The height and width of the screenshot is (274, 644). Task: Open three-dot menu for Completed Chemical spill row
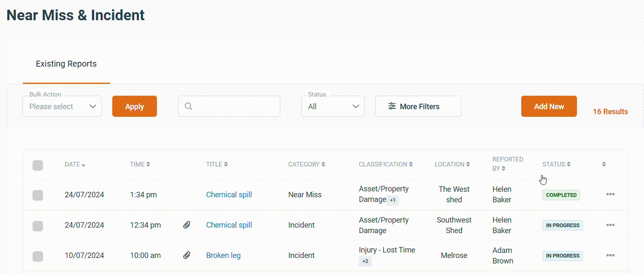pos(610,194)
